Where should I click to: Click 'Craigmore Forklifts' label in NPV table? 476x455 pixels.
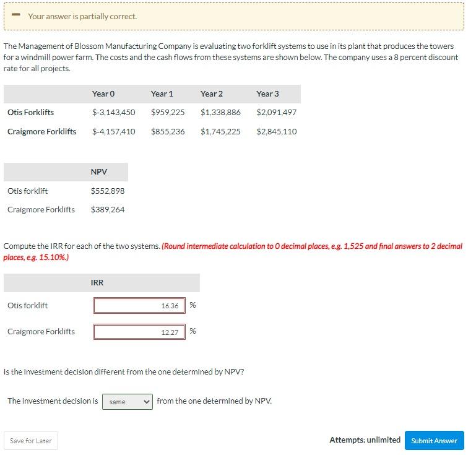pos(41,209)
